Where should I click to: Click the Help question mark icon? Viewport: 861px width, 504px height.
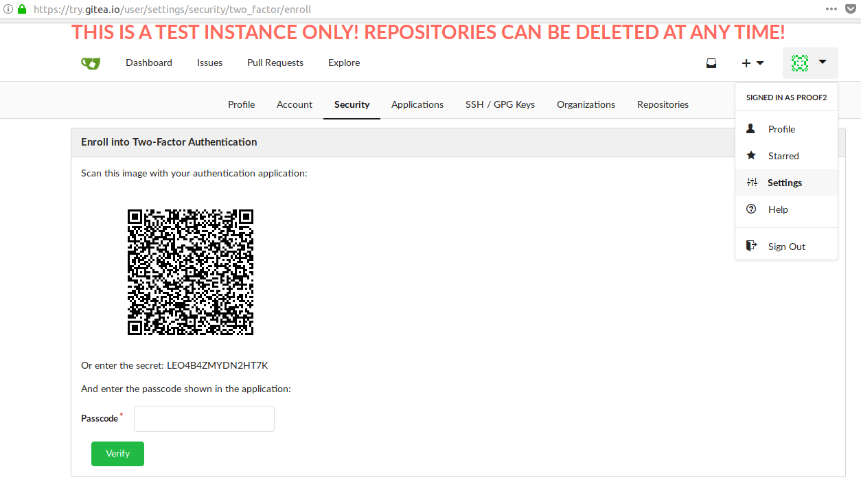pos(750,209)
